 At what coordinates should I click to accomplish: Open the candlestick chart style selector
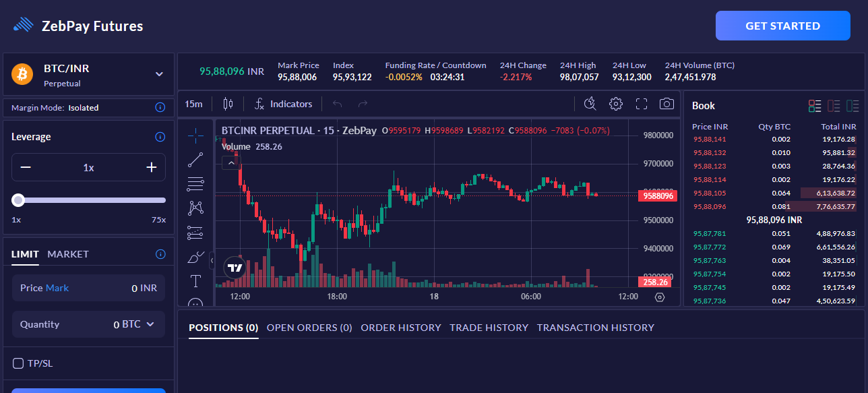[x=228, y=104]
